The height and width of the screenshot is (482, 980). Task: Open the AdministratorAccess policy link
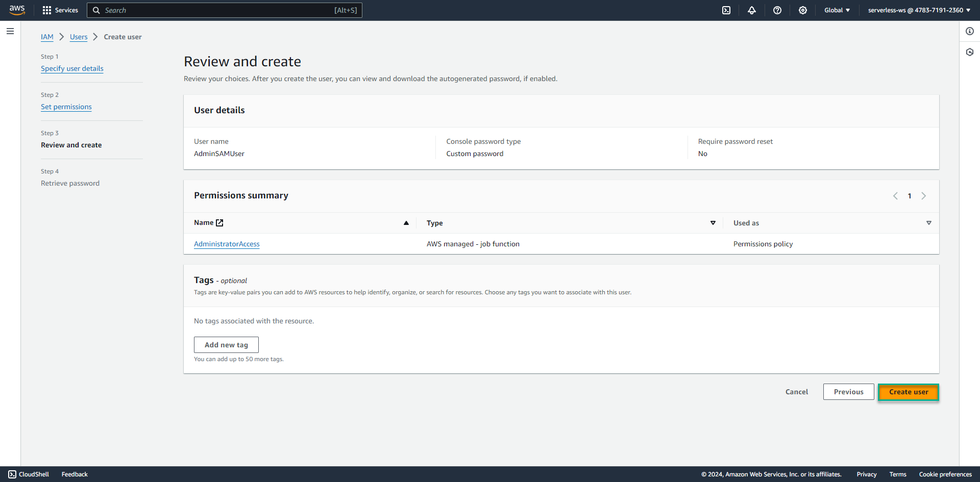227,244
